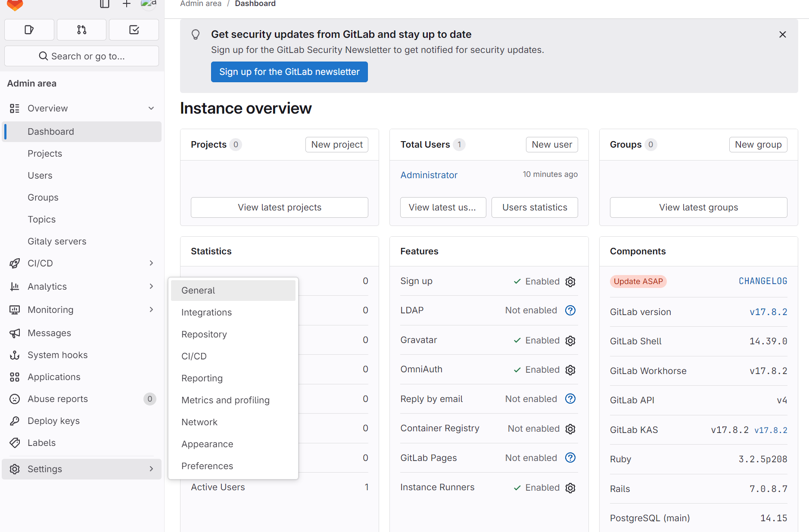Click Admin area breadcrumb link
The height and width of the screenshot is (532, 809).
(x=201, y=4)
